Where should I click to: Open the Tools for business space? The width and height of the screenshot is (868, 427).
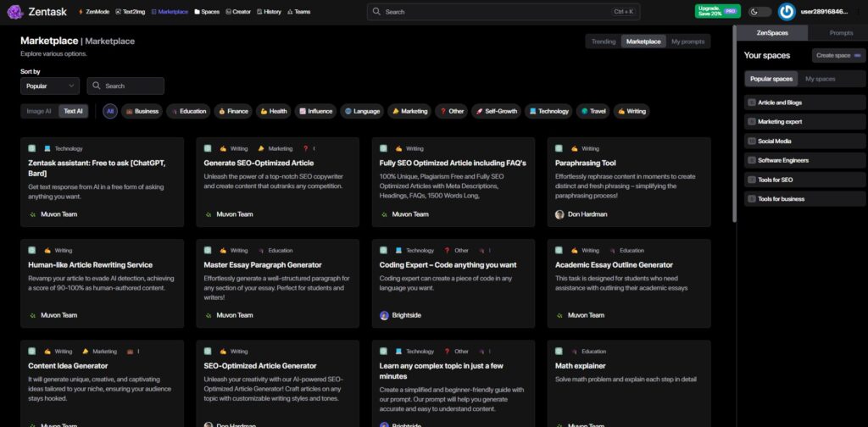805,198
